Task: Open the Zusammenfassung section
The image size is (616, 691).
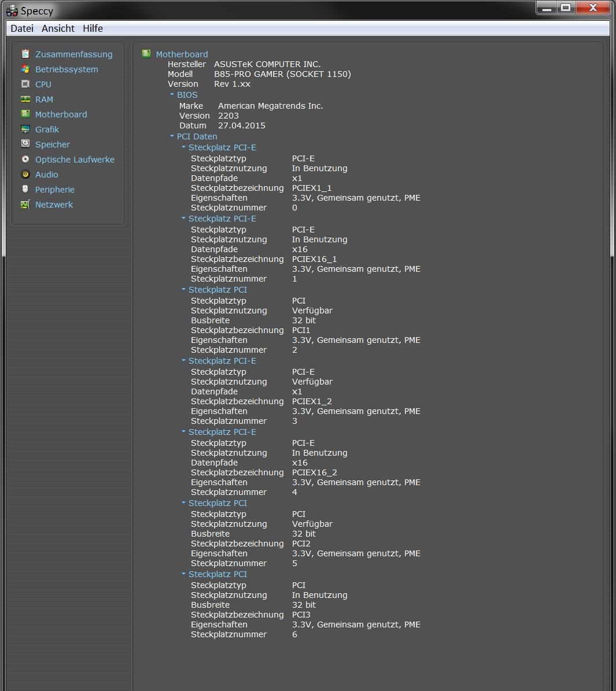Action: pyautogui.click(x=73, y=54)
